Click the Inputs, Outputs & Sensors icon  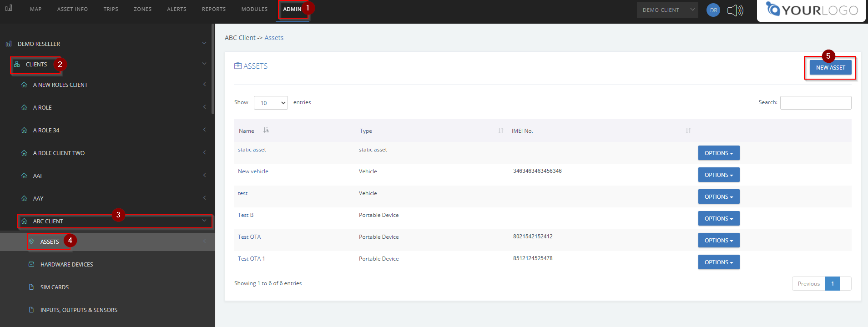(x=31, y=310)
